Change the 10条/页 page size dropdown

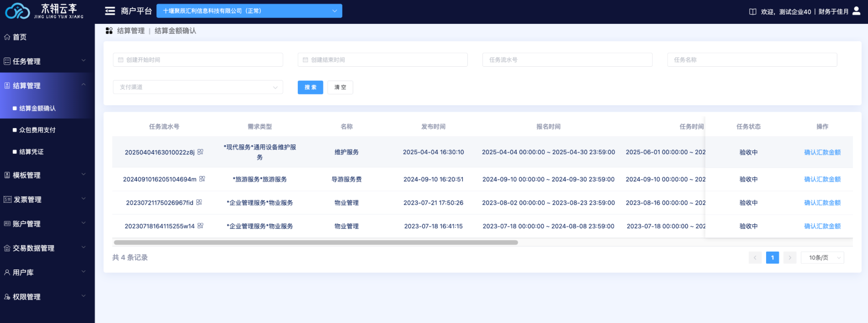(822, 258)
